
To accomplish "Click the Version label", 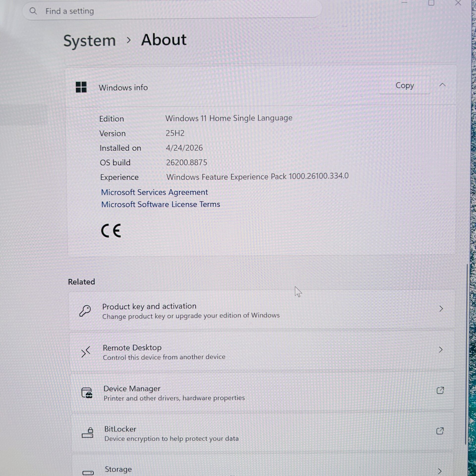I will [x=113, y=133].
